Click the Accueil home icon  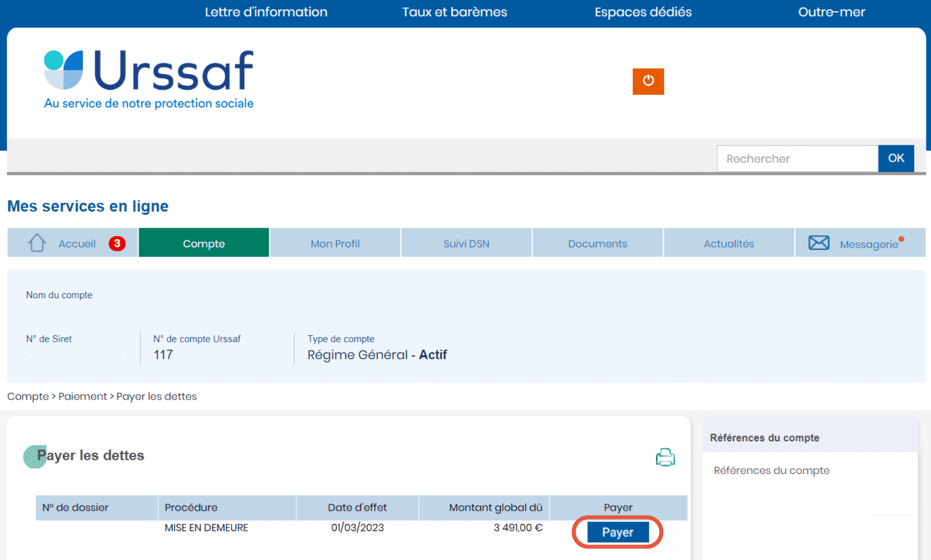click(x=37, y=243)
